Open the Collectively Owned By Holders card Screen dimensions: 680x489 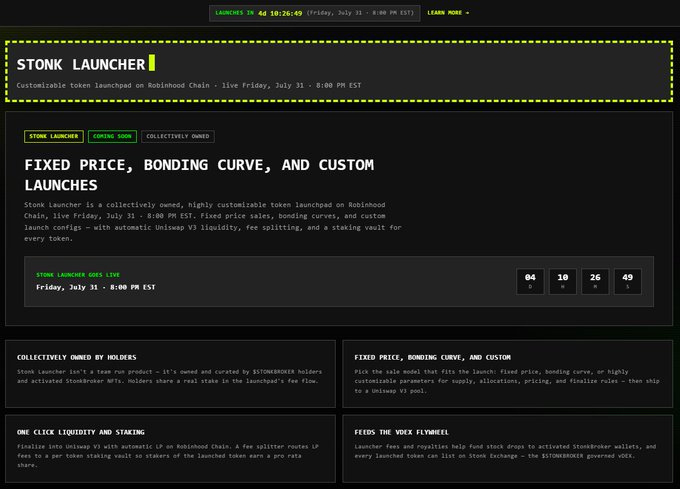coord(170,374)
